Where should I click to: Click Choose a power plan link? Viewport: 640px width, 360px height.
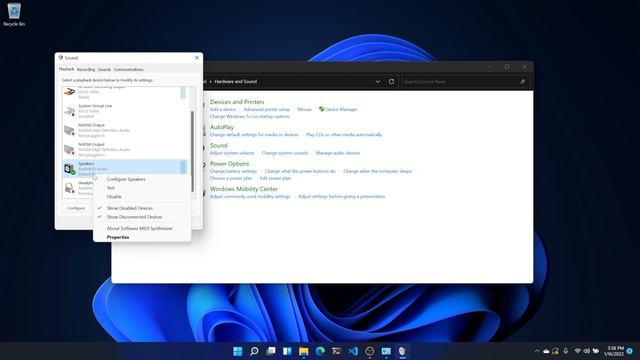(231, 178)
